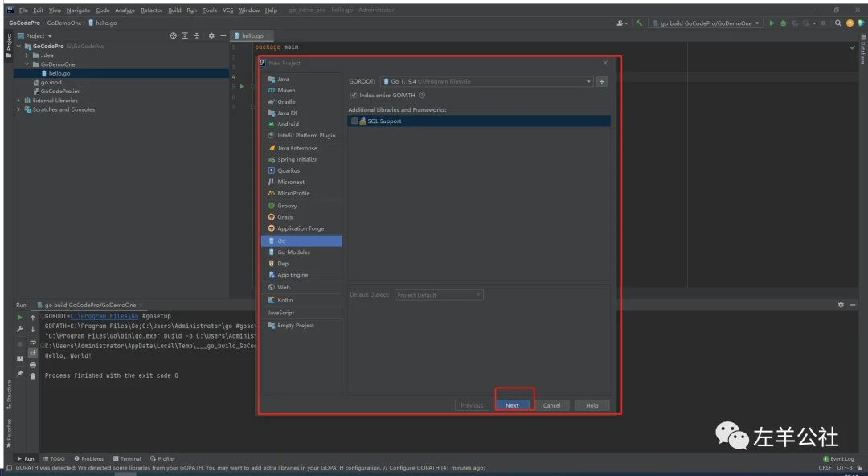Screen dimensions: 868x476
Task: Click the Cancel button
Action: point(551,405)
